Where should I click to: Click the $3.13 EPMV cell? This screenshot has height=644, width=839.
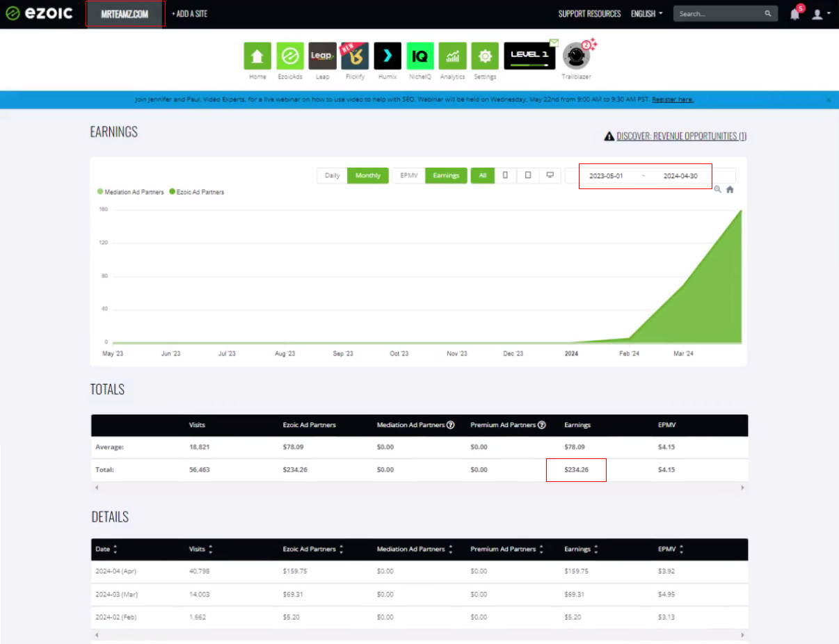coord(666,618)
